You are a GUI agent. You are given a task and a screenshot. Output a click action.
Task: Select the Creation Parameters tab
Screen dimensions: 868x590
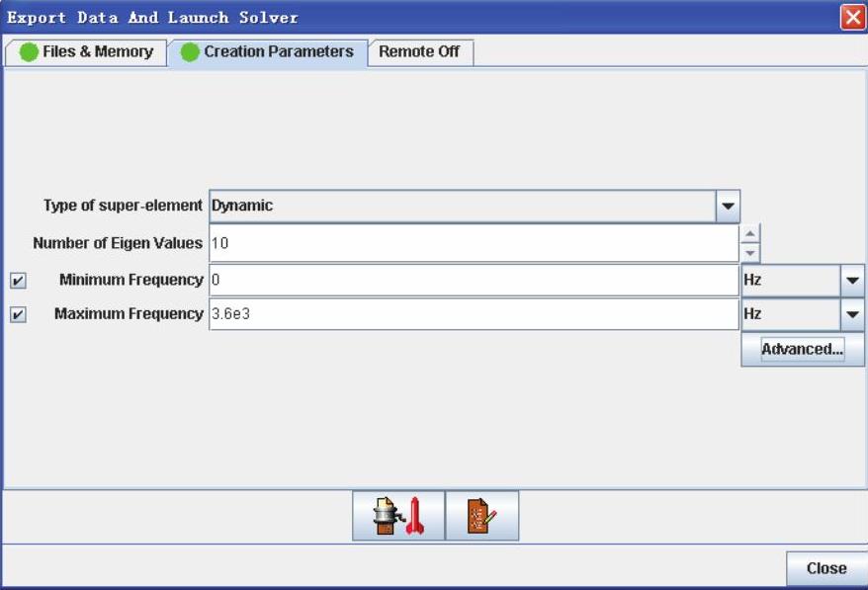(278, 52)
